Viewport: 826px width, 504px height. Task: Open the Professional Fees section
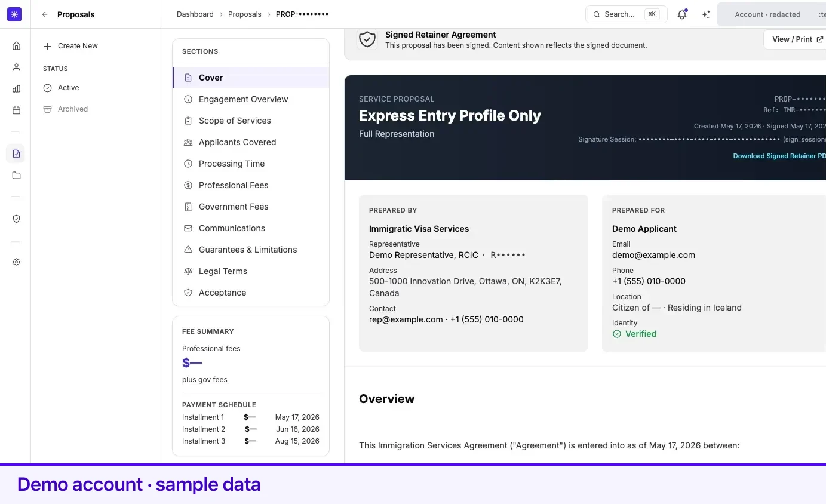tap(251, 185)
